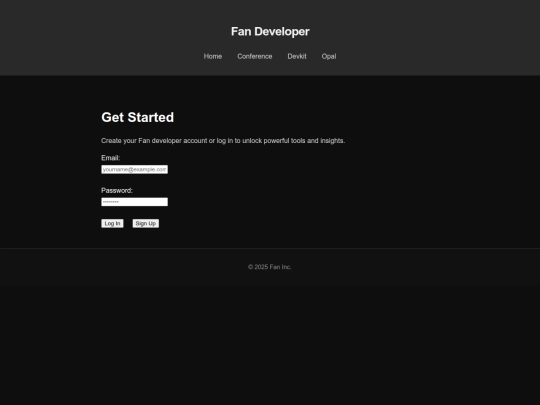540x405 pixels.
Task: Click the Email input field
Action: 134,169
